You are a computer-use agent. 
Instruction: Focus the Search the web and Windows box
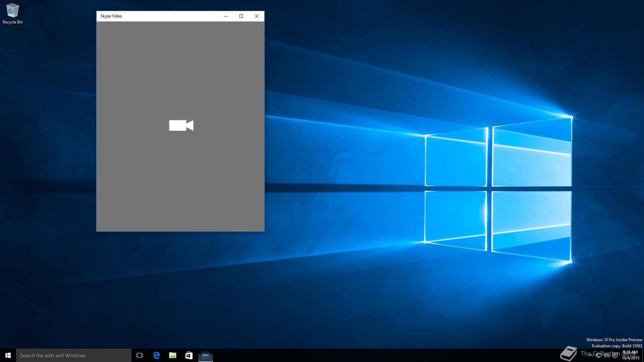click(x=74, y=355)
